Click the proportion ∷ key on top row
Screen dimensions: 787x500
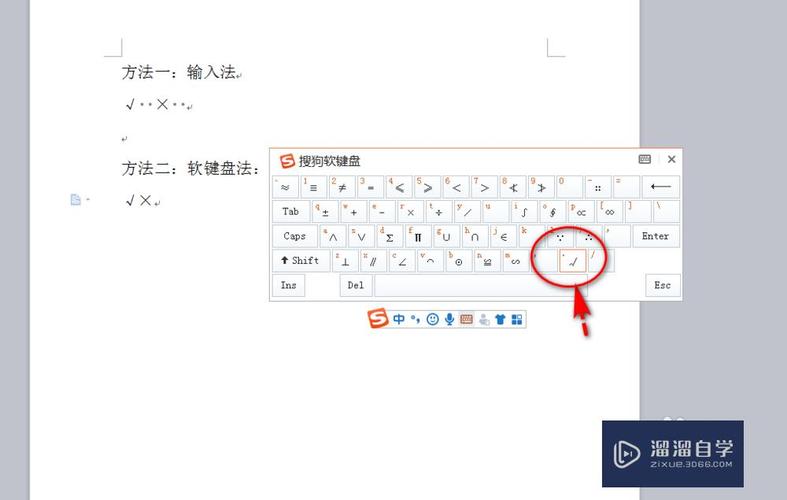(598, 187)
